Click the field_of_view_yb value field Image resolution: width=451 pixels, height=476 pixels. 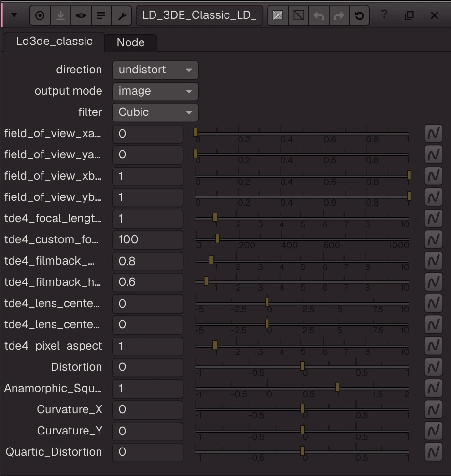[148, 197]
